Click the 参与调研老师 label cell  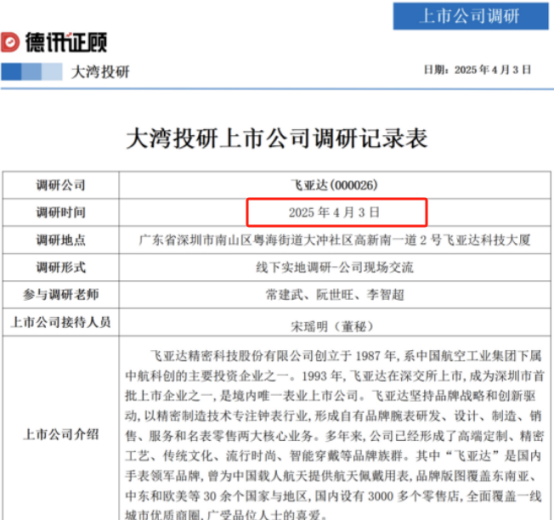tap(61, 295)
